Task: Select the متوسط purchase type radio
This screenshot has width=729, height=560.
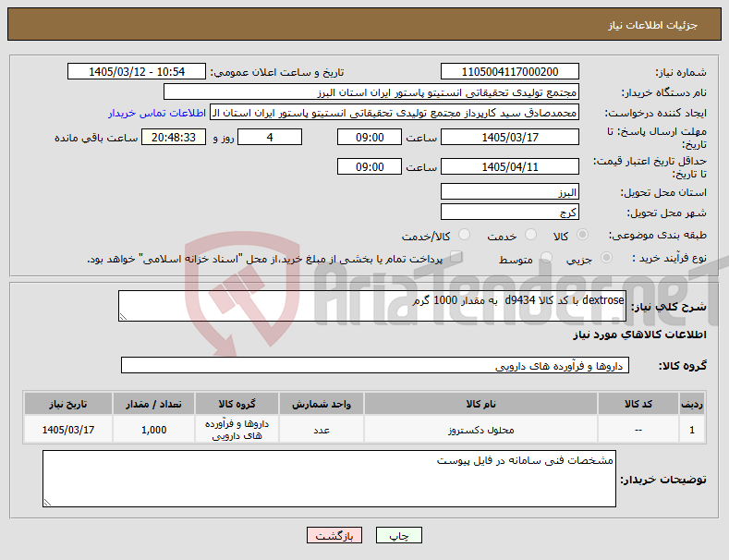Action: click(x=546, y=258)
